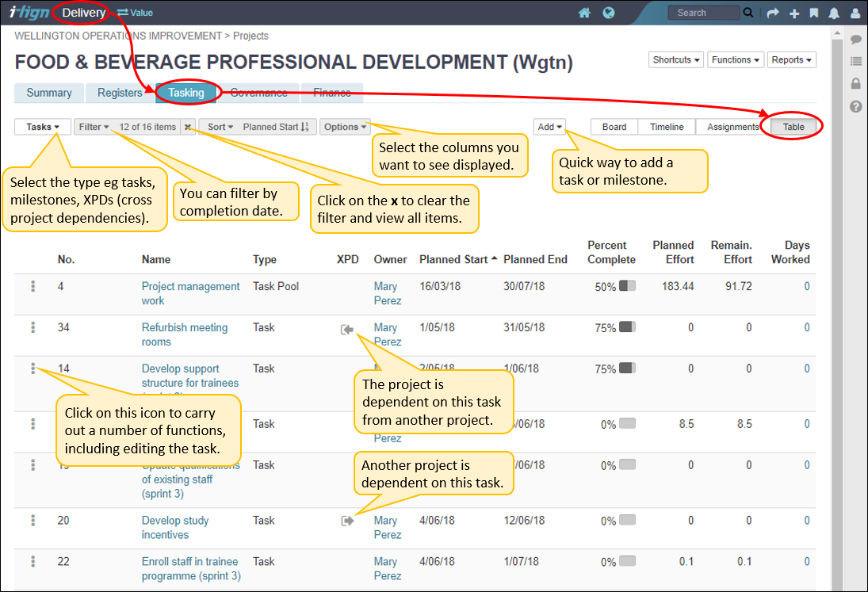Viewport: 868px width, 592px height.
Task: Open the comments speech bubble icon
Action: 856,40
